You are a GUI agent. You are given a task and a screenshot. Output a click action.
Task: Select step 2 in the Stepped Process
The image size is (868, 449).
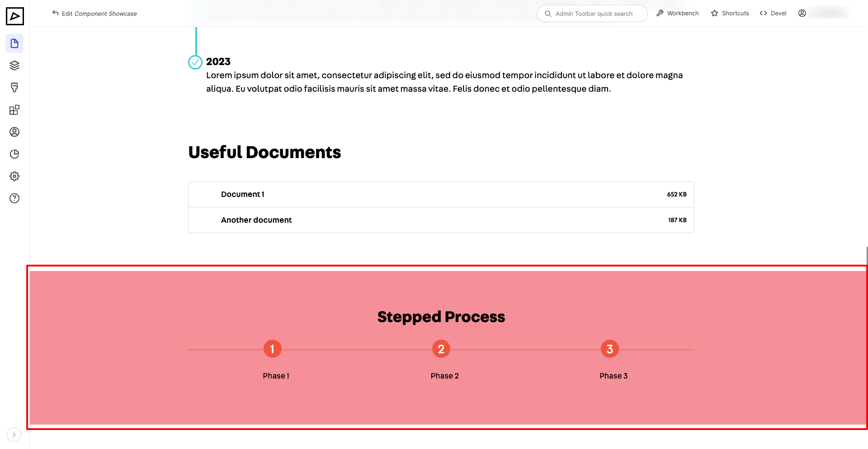[x=441, y=348]
